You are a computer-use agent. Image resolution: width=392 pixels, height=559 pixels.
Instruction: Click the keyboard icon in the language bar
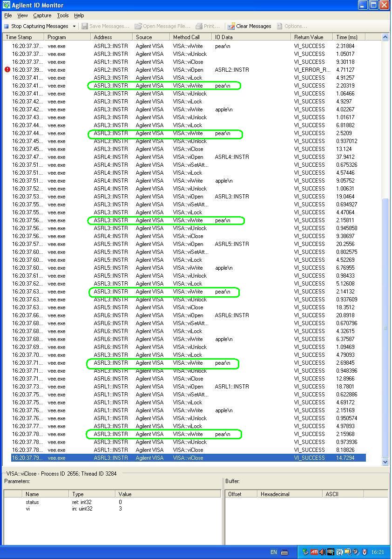[x=284, y=552]
